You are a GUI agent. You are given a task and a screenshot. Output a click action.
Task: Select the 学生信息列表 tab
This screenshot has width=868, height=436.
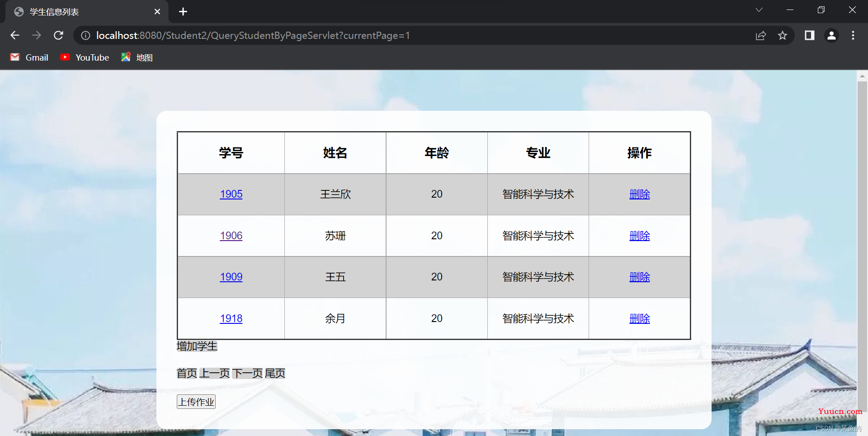[81, 12]
